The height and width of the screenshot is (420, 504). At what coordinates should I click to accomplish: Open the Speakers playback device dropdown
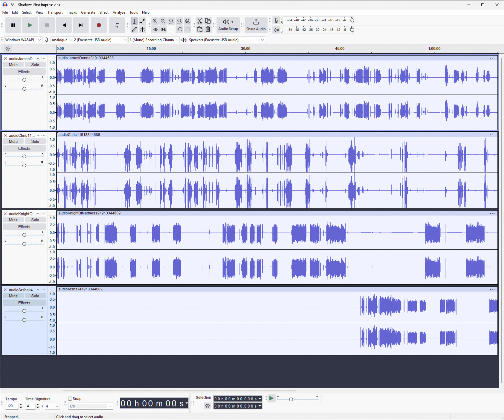(226, 40)
